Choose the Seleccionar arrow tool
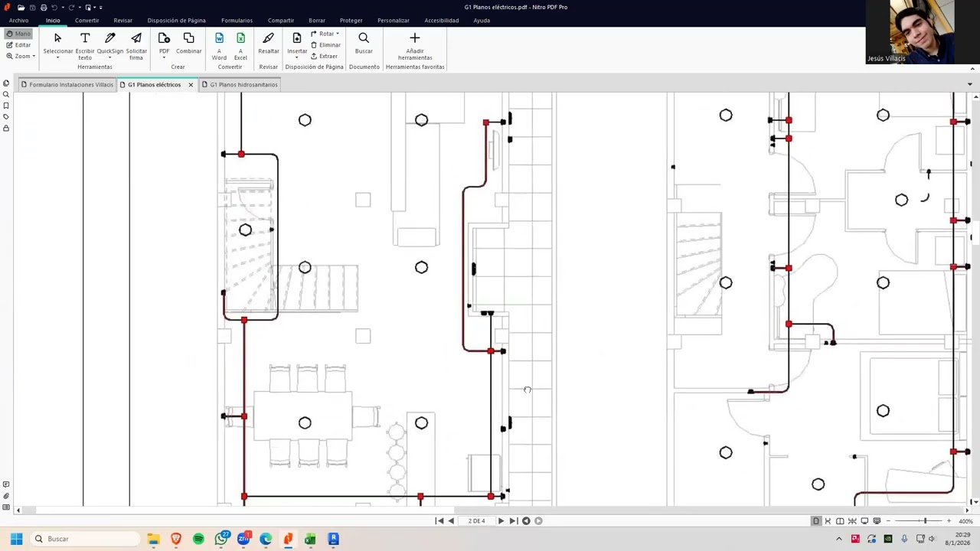The image size is (980, 551). click(57, 38)
